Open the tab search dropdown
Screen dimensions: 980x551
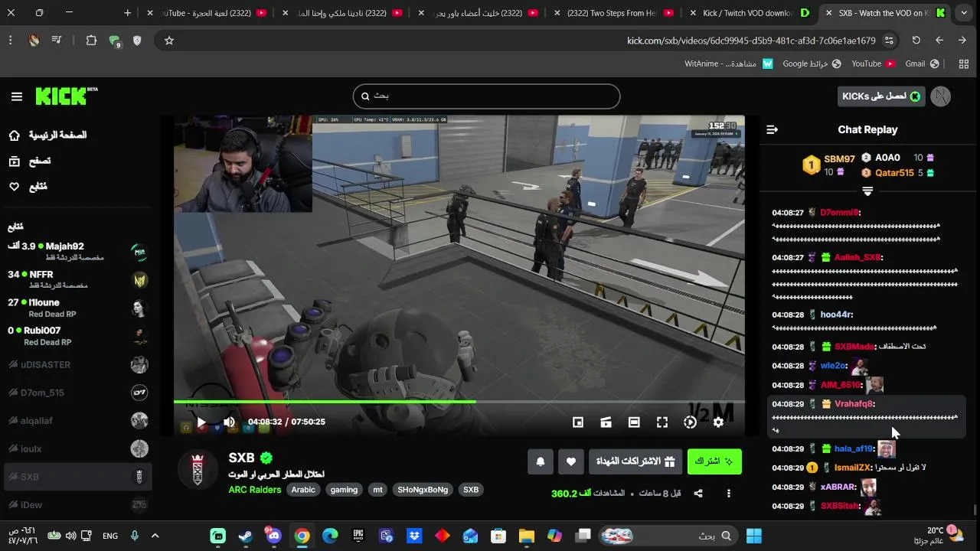click(x=964, y=13)
